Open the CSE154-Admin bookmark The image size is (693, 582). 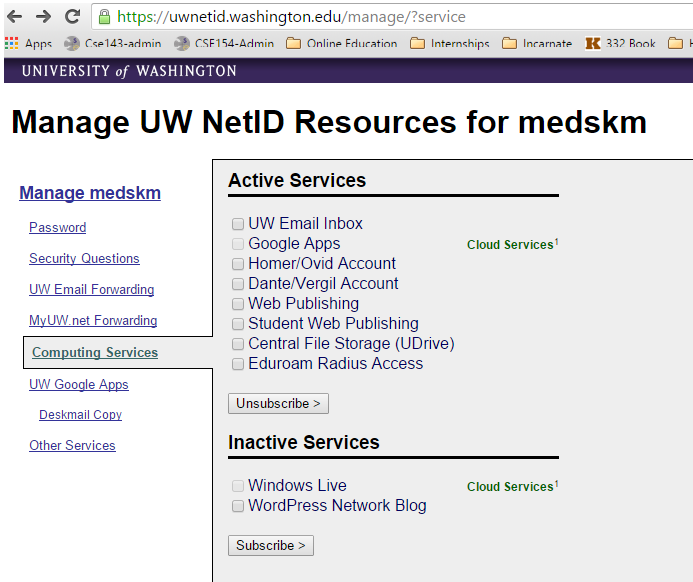point(224,44)
